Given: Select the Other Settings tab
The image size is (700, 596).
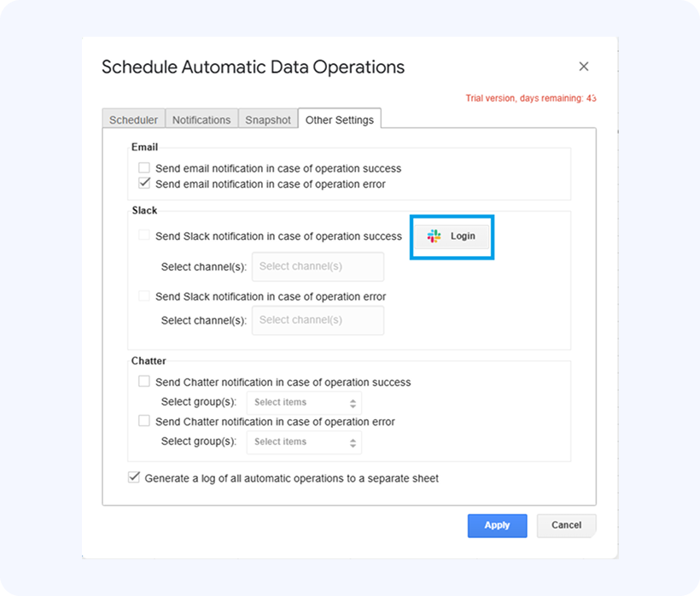Looking at the screenshot, I should [339, 120].
